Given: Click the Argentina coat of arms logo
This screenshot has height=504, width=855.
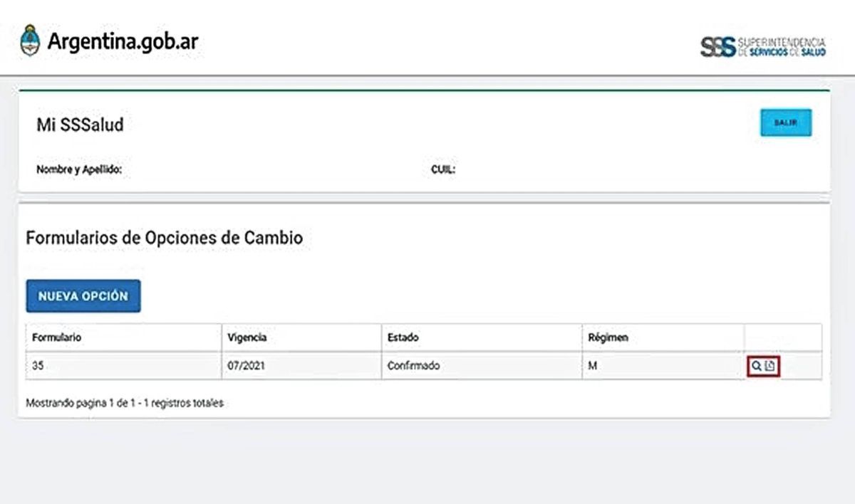Looking at the screenshot, I should click(x=30, y=41).
